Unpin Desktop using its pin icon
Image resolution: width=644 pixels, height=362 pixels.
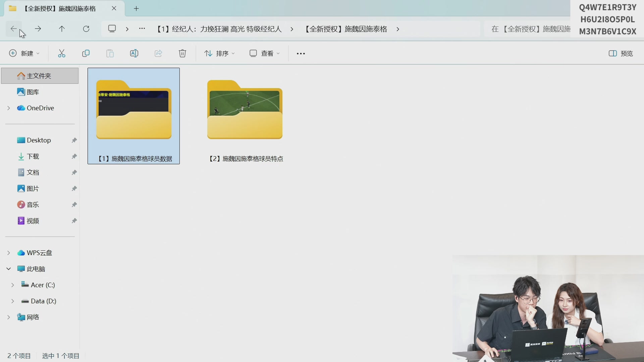point(74,140)
